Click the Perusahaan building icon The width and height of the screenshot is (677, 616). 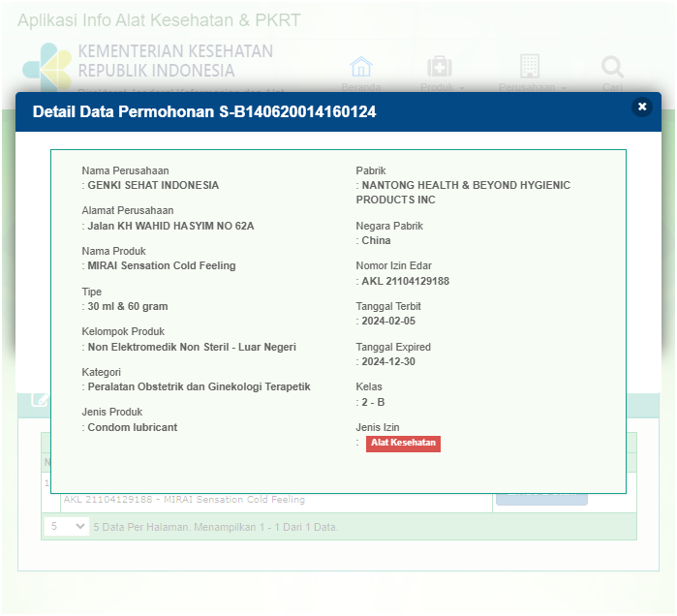[530, 67]
